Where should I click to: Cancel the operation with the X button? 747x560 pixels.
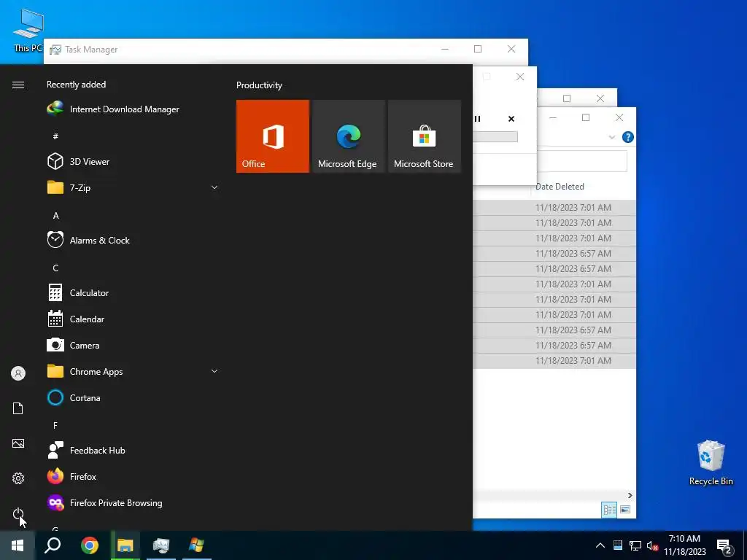(511, 119)
